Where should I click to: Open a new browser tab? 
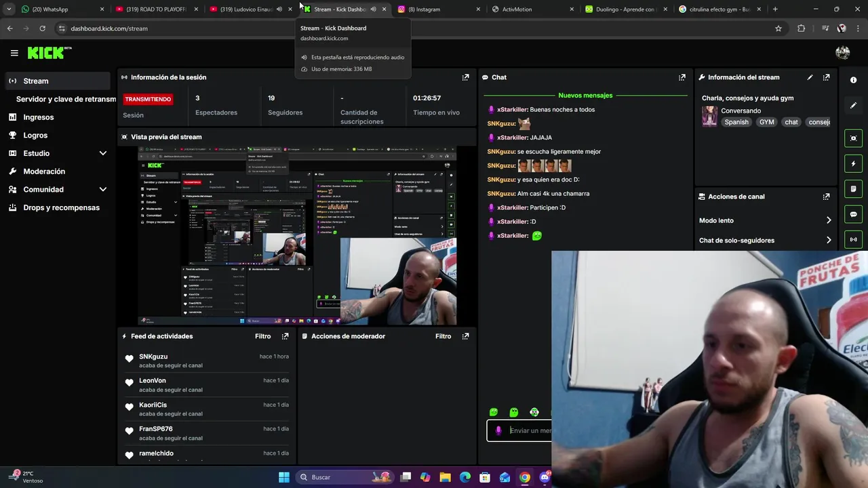[x=775, y=9]
